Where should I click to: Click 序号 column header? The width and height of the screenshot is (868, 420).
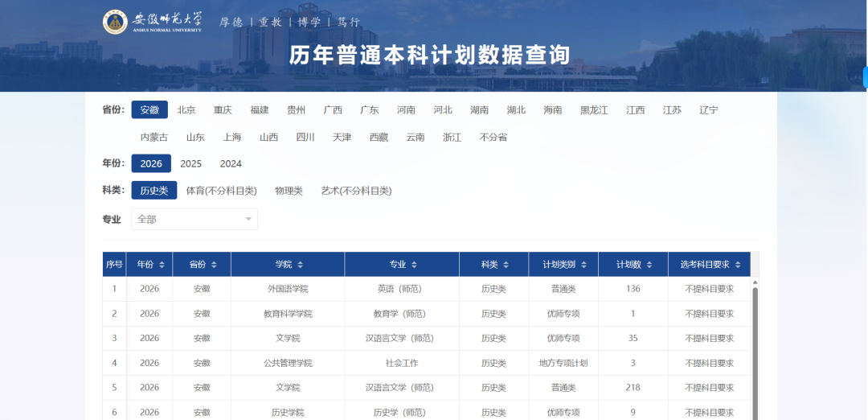click(x=114, y=264)
